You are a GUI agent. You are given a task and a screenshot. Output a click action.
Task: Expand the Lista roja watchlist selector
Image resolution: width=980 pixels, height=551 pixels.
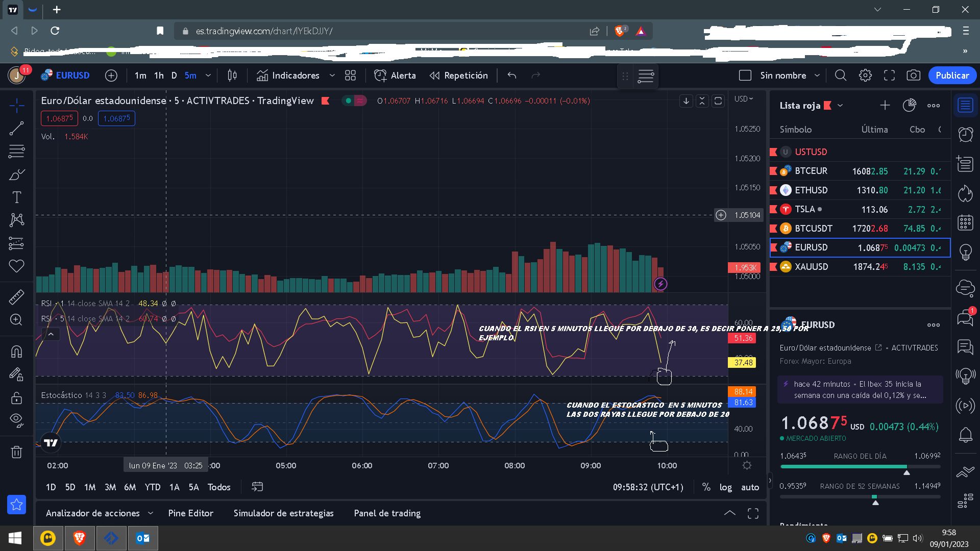click(840, 106)
